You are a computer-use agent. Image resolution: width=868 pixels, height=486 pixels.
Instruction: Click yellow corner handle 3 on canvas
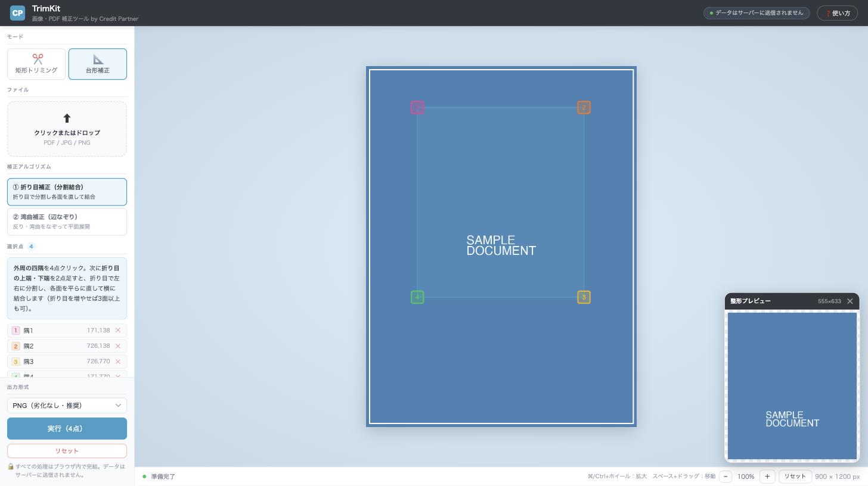coord(584,297)
